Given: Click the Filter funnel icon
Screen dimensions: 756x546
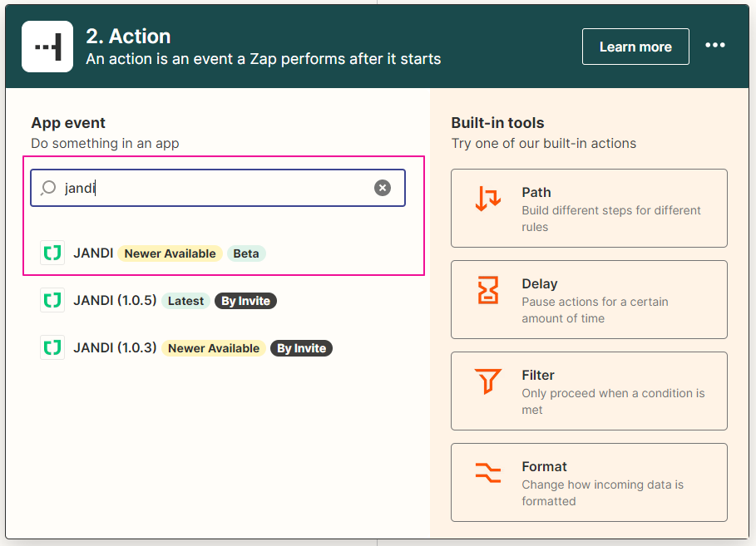Looking at the screenshot, I should [488, 382].
